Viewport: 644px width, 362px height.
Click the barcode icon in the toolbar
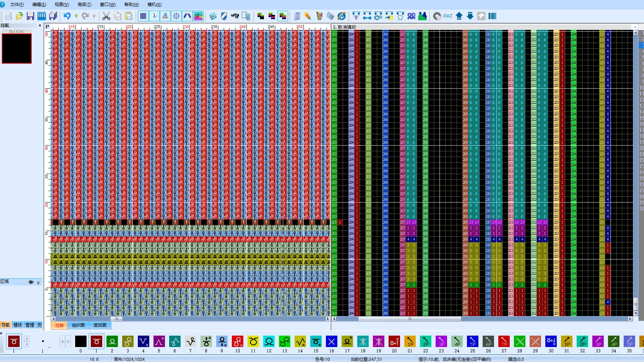point(492,16)
